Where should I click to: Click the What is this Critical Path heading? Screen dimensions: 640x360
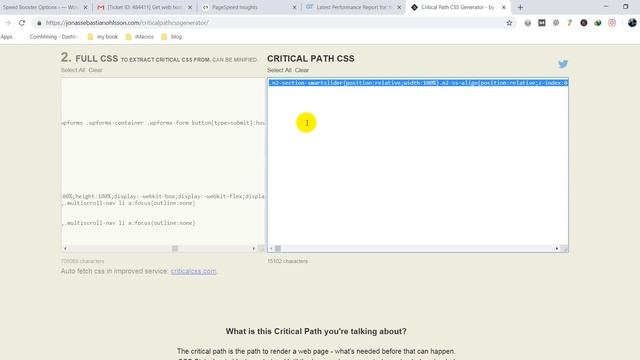(x=316, y=331)
